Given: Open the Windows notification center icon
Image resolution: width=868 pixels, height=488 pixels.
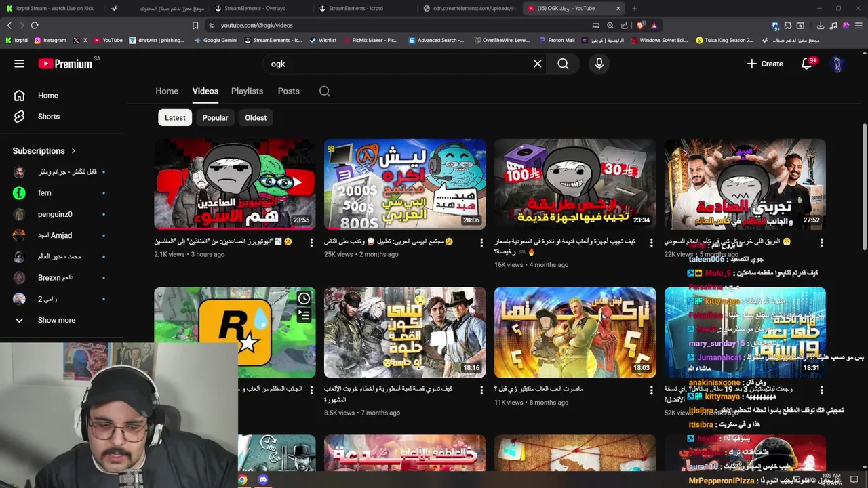Looking at the screenshot, I should 854,480.
